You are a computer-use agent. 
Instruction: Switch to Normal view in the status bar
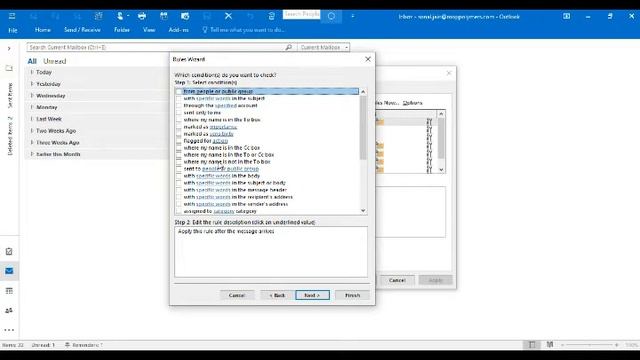(532, 345)
